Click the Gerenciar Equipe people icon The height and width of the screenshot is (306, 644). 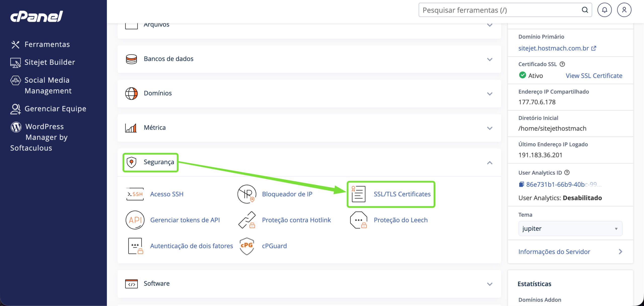[x=15, y=109]
